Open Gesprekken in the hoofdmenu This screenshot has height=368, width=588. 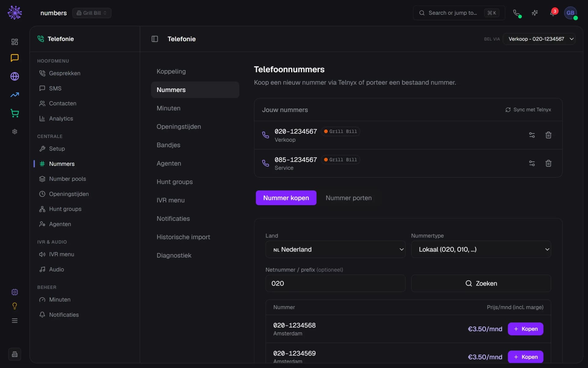(x=85, y=73)
